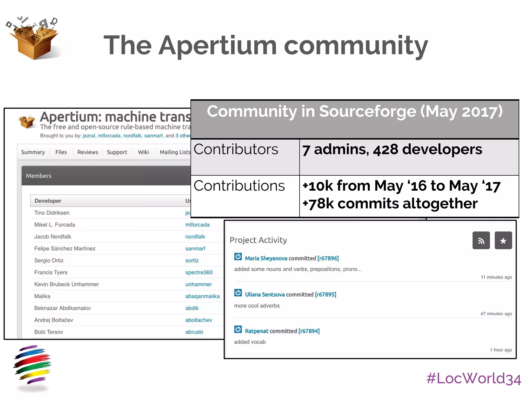Image resolution: width=532 pixels, height=399 pixels.
Task: Click the '11 minutes ago' timestamp
Action: click(x=496, y=277)
